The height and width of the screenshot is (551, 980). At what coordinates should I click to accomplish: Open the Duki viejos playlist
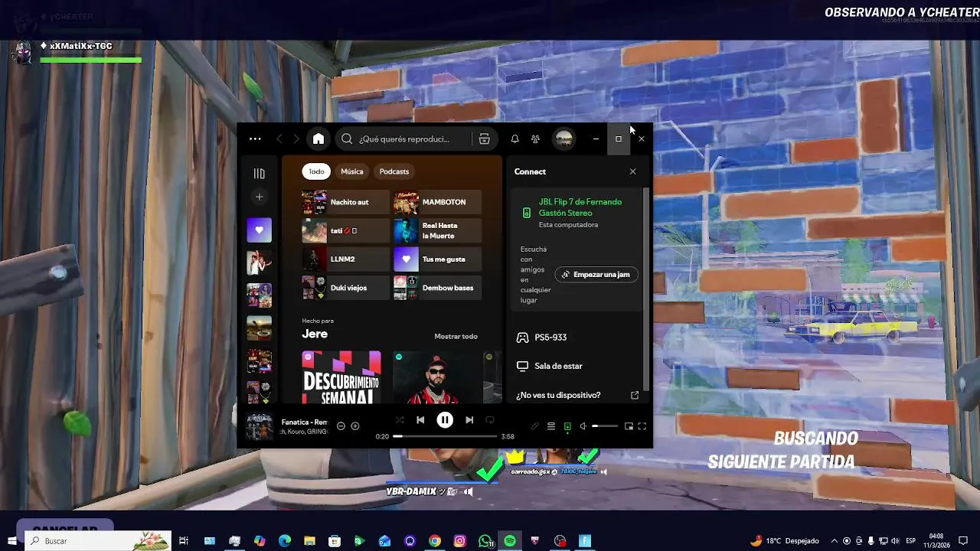345,288
